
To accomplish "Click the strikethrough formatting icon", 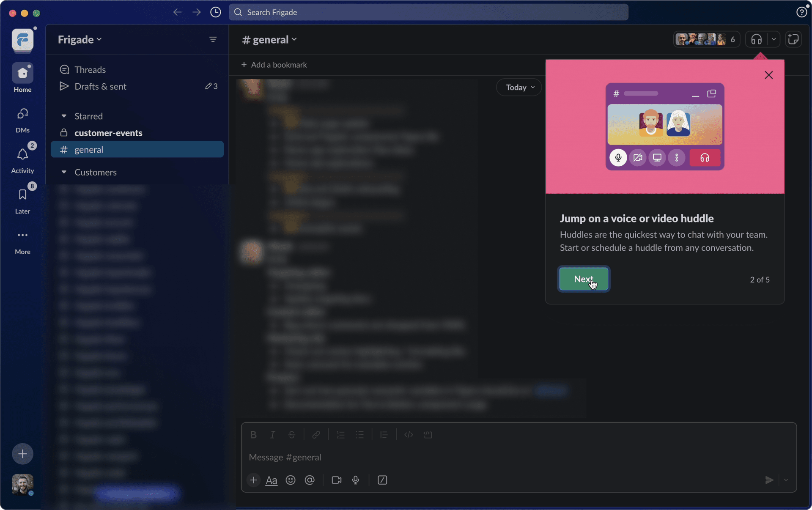I will coord(291,435).
